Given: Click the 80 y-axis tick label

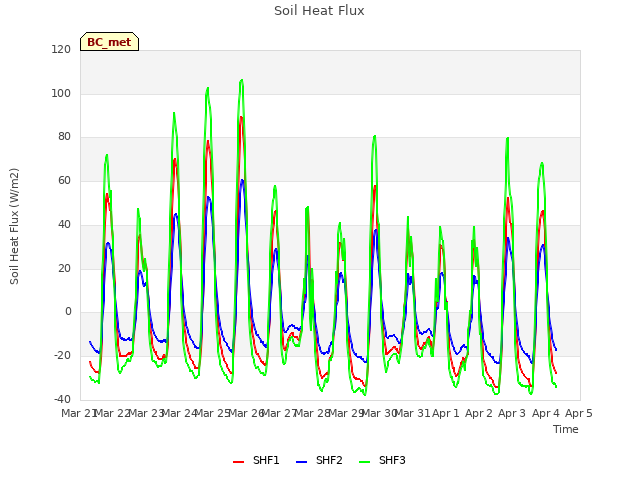Looking at the screenshot, I should [x=64, y=137].
